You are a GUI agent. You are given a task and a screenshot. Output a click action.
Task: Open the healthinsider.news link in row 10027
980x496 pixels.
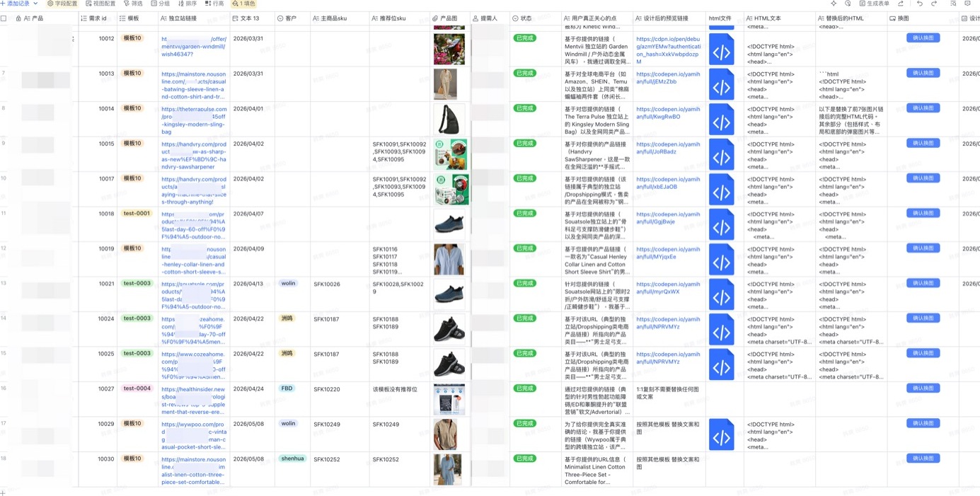pos(193,400)
